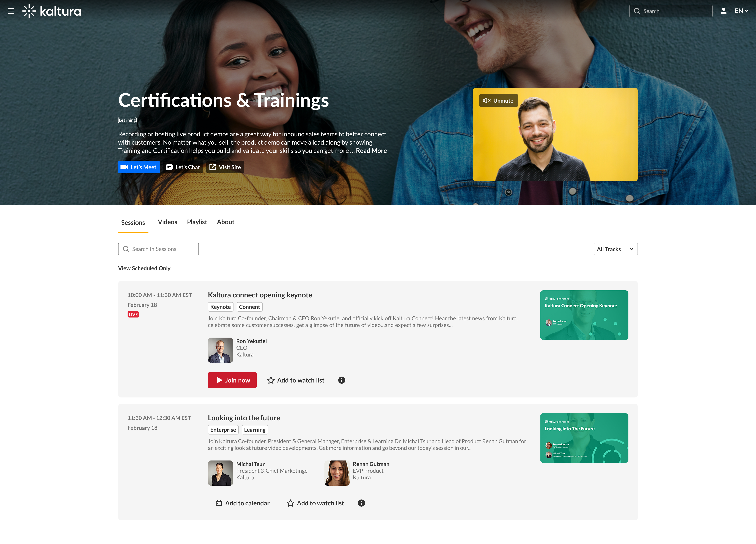Open the Looking Into The Future thumbnail
756x544 pixels.
tap(584, 438)
